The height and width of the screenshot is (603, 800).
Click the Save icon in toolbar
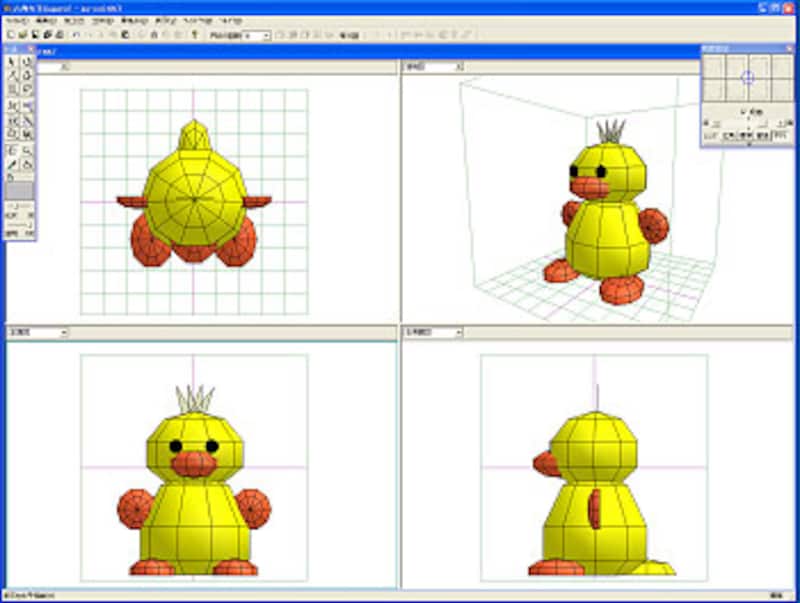click(35, 35)
